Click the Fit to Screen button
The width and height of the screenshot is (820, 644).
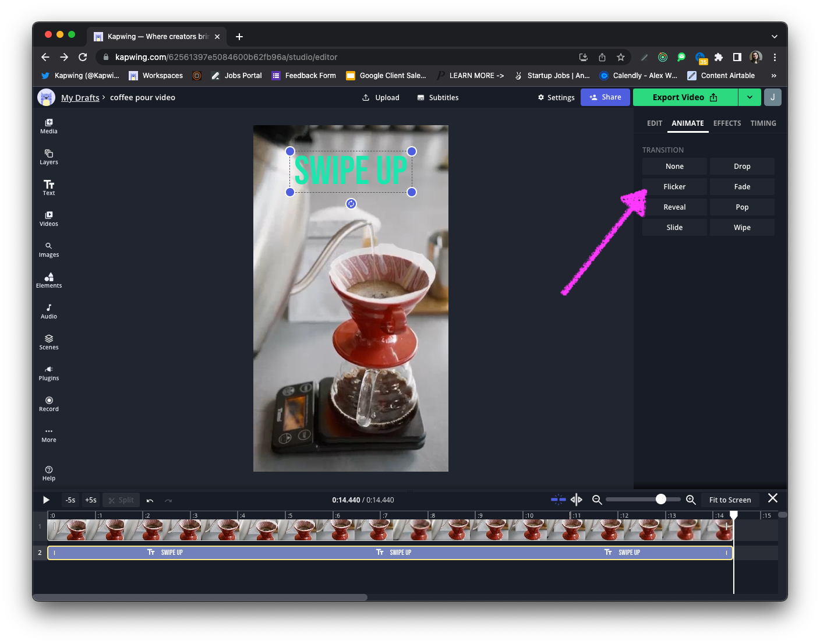click(x=730, y=500)
